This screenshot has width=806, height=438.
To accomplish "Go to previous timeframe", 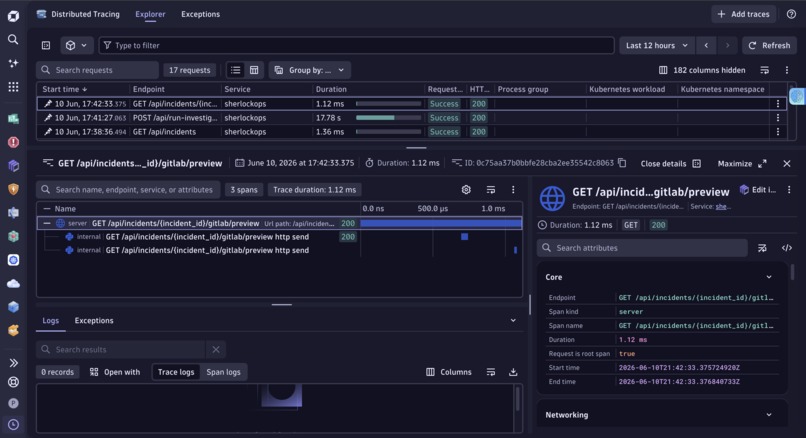I will coord(706,45).
